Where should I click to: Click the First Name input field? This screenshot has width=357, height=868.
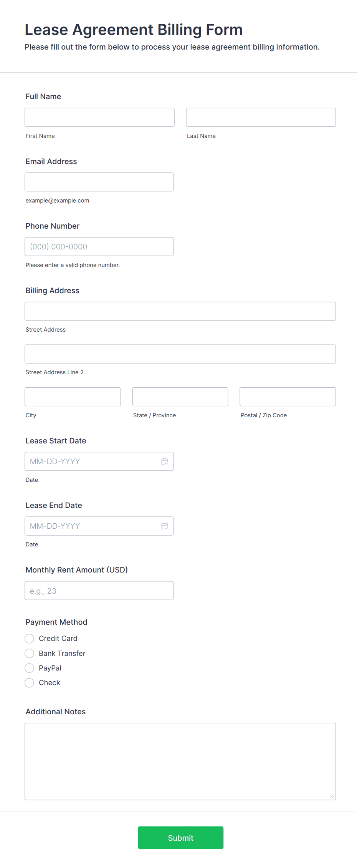(99, 117)
